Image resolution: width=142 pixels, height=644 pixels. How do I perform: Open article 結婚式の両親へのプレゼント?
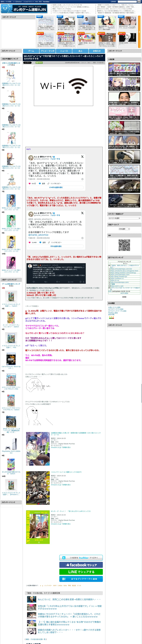click(x=69, y=631)
